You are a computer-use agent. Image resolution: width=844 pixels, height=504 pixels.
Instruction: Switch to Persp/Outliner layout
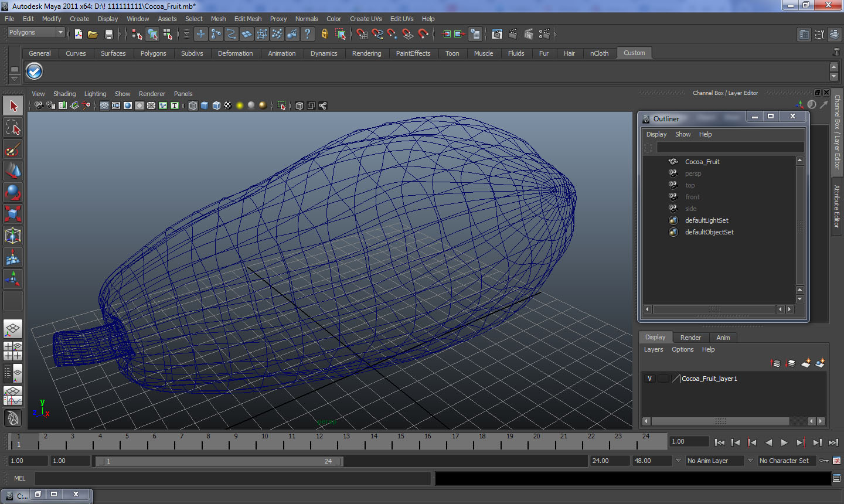[13, 372]
